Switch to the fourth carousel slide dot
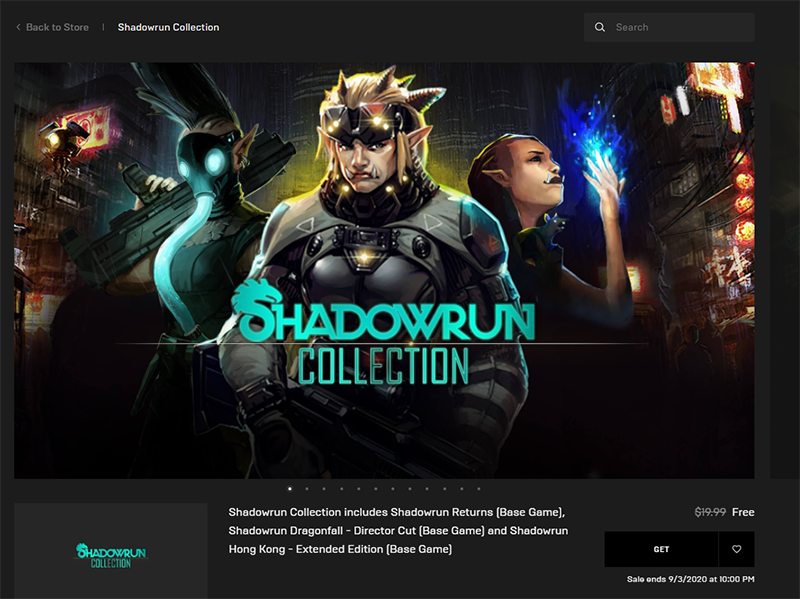The image size is (800, 599). click(341, 489)
